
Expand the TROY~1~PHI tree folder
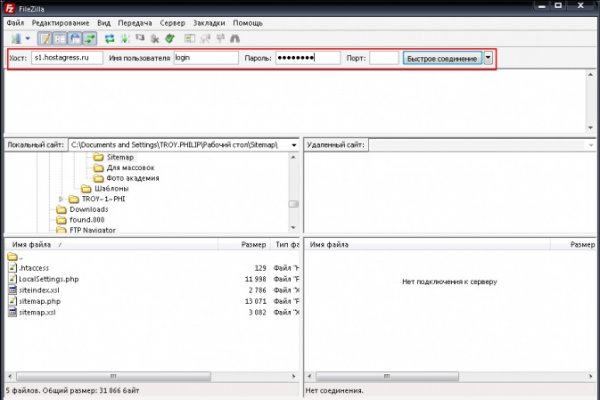(60, 199)
